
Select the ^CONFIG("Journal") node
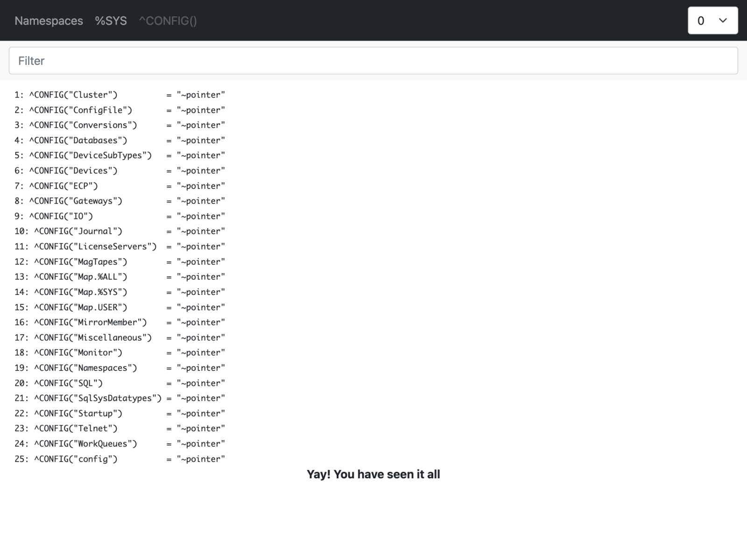78,231
